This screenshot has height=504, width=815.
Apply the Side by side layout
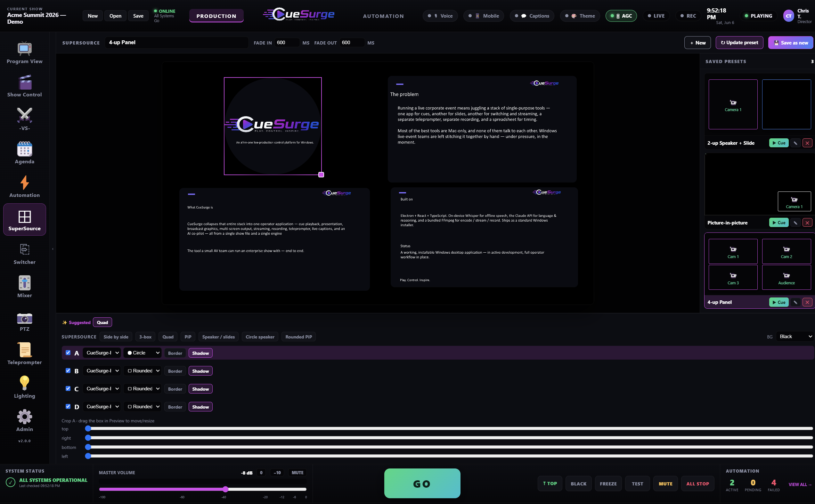(116, 337)
